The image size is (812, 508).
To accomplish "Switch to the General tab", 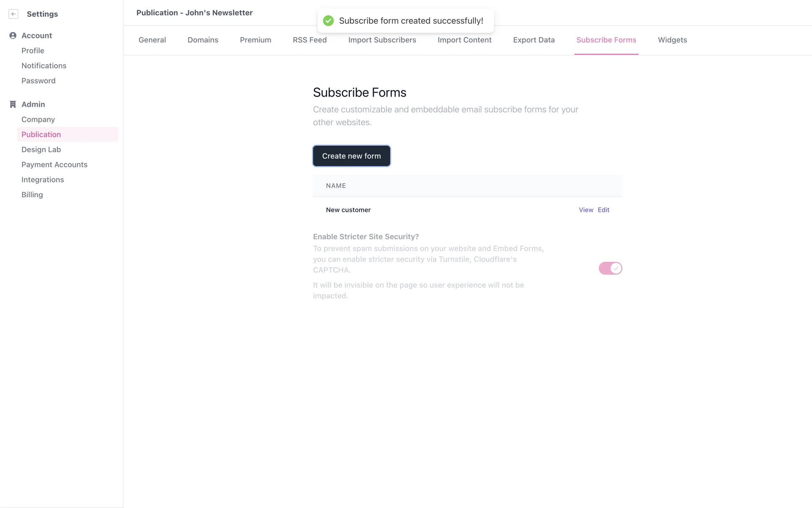I will 152,40.
